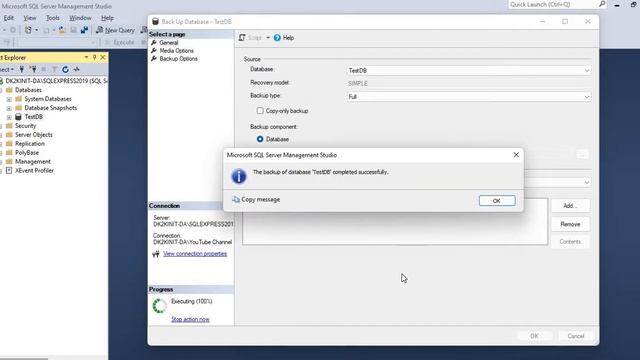Toggle auto-hide pin on Object Explorer
Image resolution: width=640 pixels, height=360 pixels.
pos(94,57)
